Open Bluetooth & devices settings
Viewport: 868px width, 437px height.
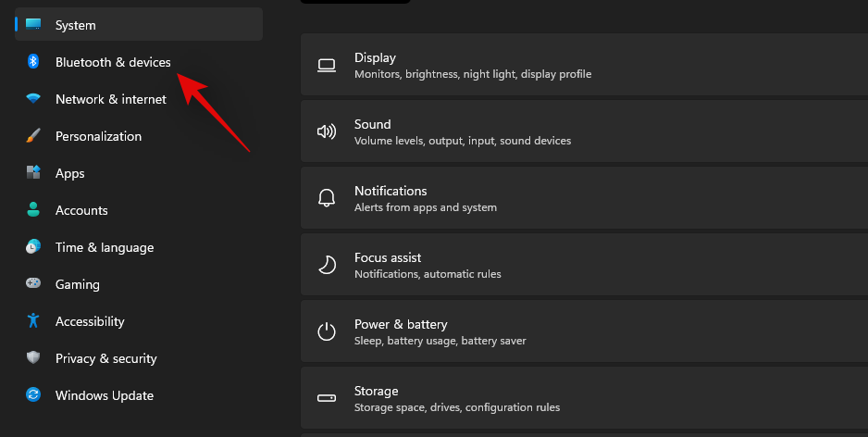pos(113,62)
